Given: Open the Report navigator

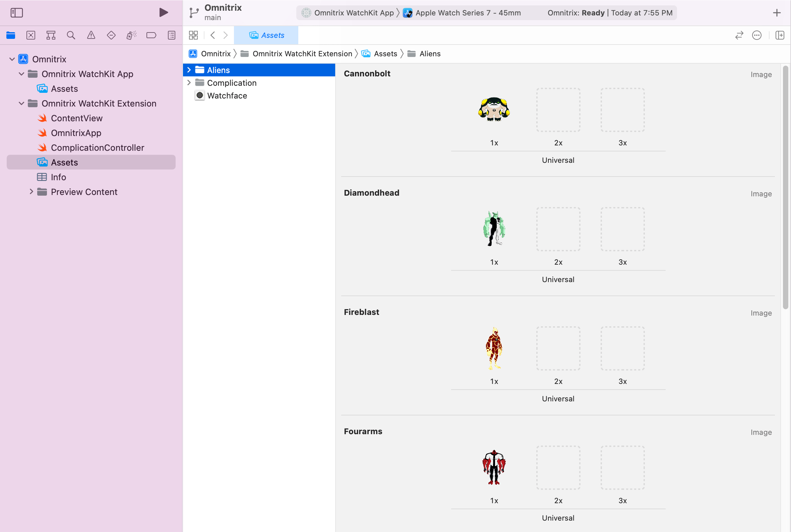Looking at the screenshot, I should pos(172,35).
